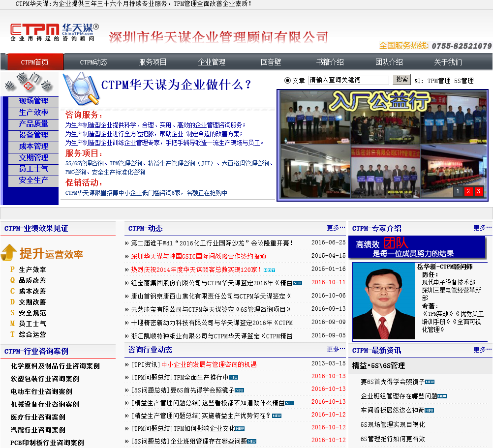This screenshot has width=493, height=448.
Task: Click the CTPM 华天谋 logo
Action: point(54,32)
